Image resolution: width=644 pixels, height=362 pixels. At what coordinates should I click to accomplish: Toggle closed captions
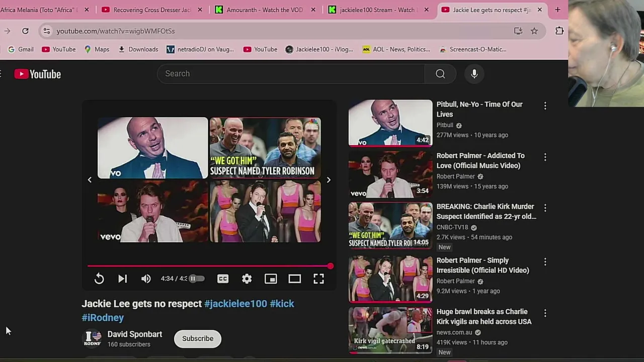[x=223, y=279]
